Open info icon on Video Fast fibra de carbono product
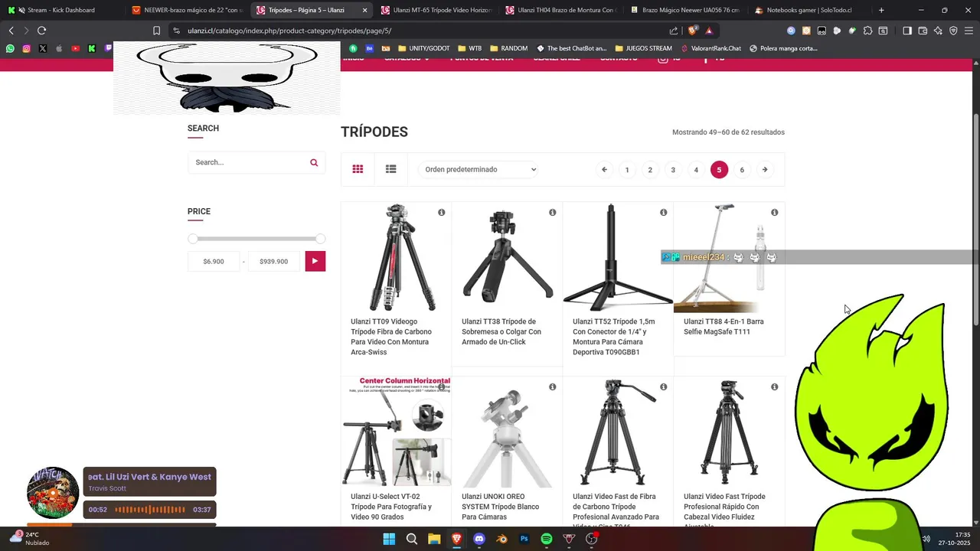This screenshot has width=980, height=551. pyautogui.click(x=663, y=386)
